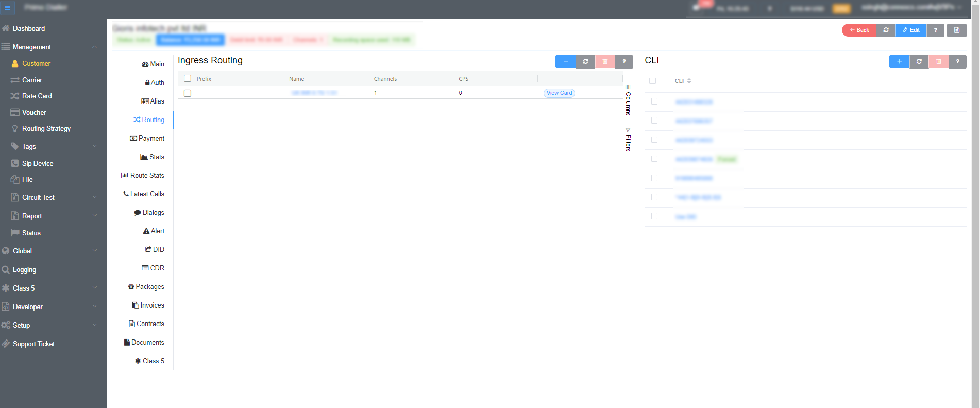Open Dashboard from the sidebar
Screen dimensions: 980x408
[29, 28]
